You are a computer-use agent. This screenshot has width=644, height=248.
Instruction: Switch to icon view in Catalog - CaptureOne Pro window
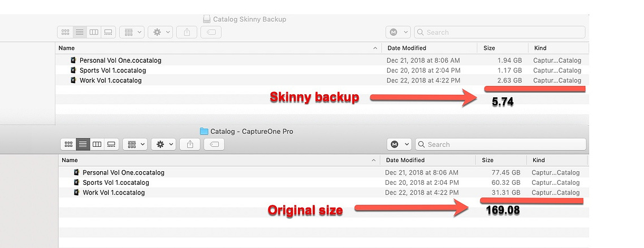(68, 144)
